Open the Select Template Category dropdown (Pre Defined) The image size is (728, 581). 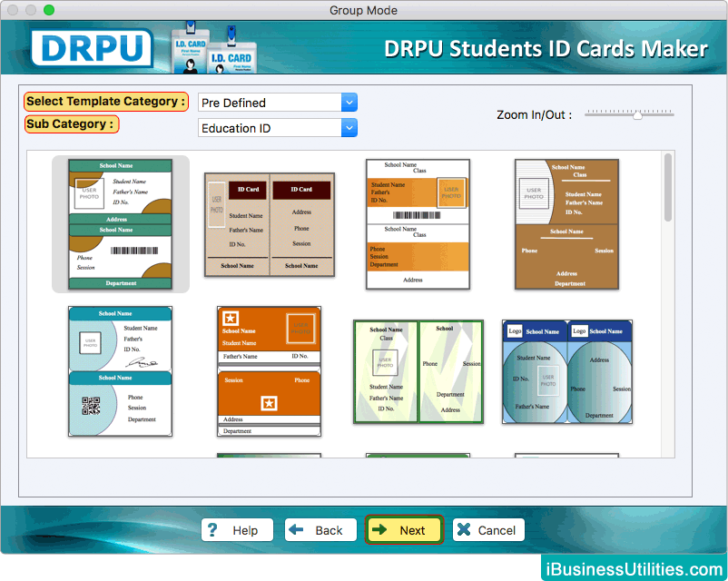coord(277,103)
